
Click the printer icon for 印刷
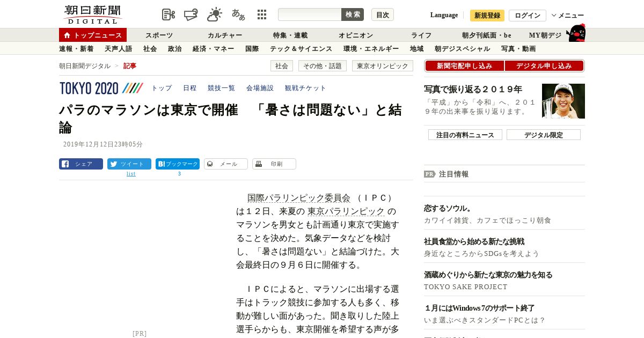(x=258, y=164)
